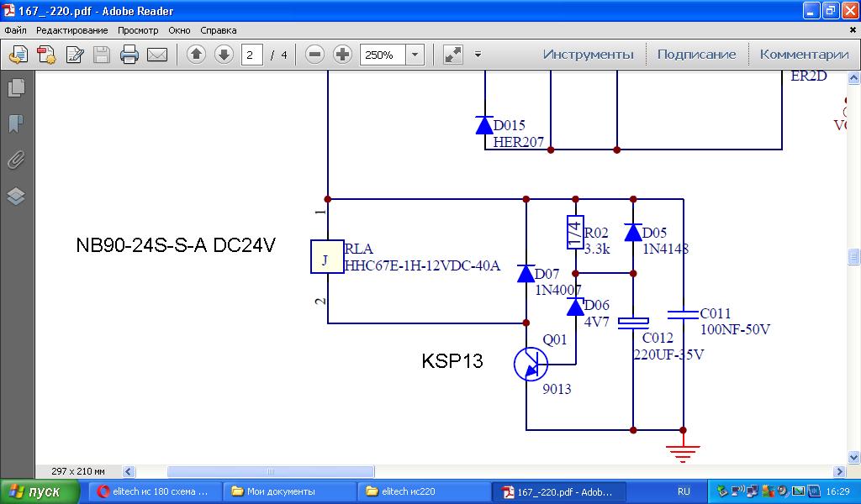861x504 pixels.
Task: Click the Print file icon
Action: pos(129,55)
